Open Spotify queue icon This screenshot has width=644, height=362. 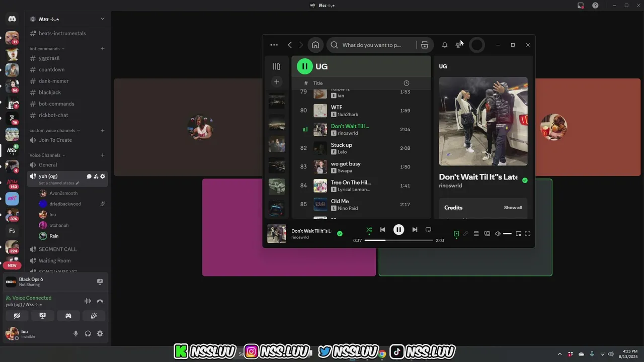pyautogui.click(x=476, y=234)
